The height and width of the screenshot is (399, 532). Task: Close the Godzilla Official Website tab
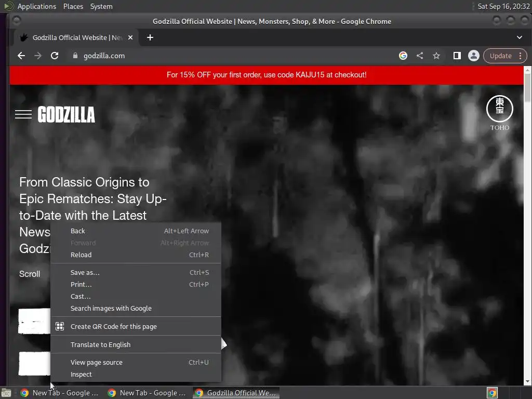click(130, 37)
